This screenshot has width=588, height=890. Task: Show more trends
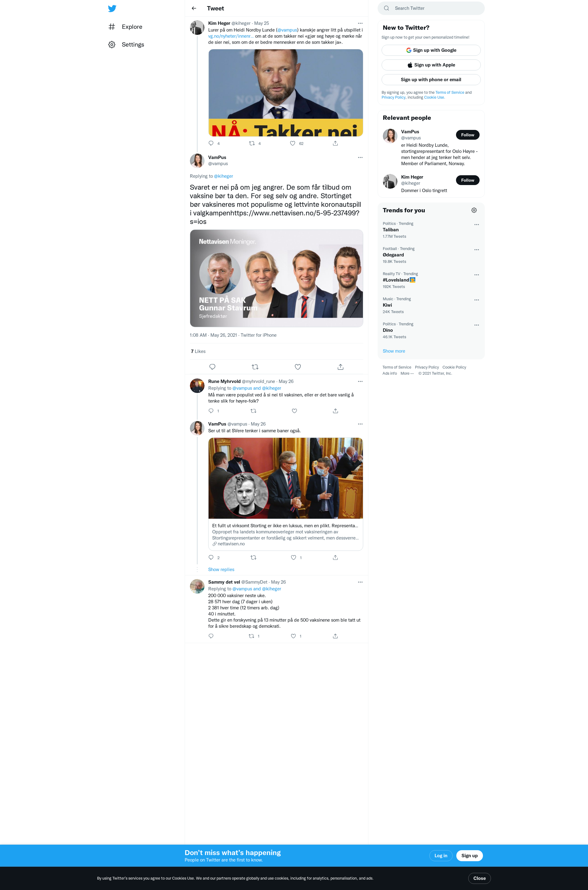(394, 351)
